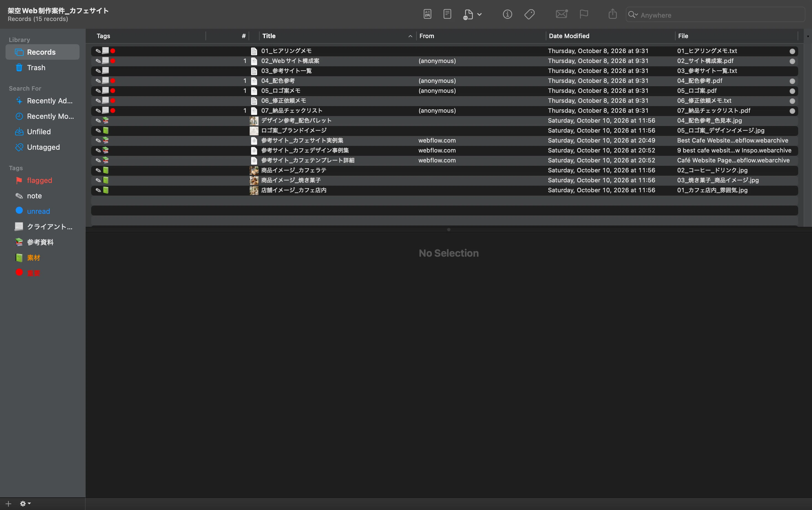The width and height of the screenshot is (812, 510).
Task: Click the add plus button at bottom left
Action: click(9, 504)
